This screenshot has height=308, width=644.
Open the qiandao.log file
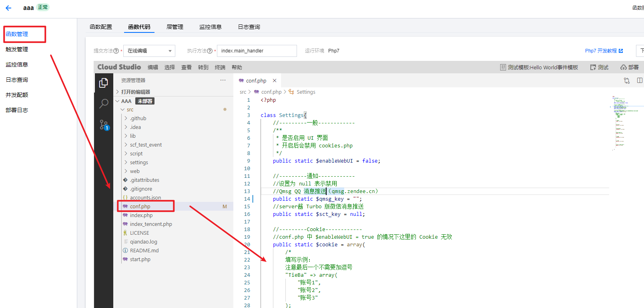(x=173, y=242)
